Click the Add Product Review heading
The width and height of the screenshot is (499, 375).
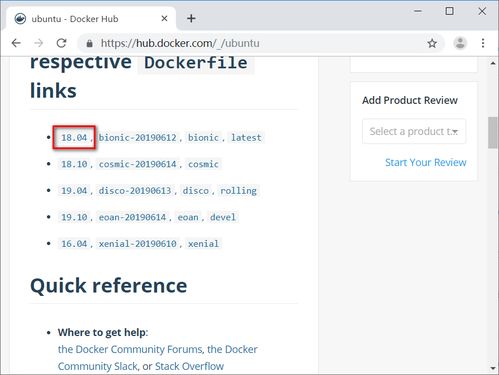pos(410,100)
